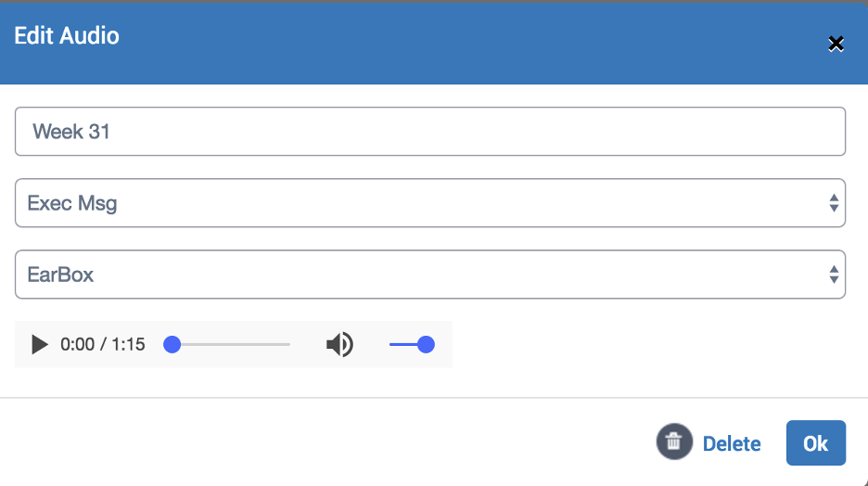Click the left end of the volume track
Viewport: 868px width, 486px height.
click(x=391, y=344)
